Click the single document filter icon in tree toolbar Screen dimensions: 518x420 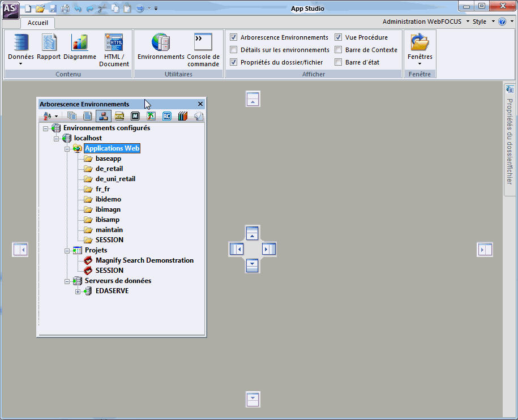pos(88,116)
